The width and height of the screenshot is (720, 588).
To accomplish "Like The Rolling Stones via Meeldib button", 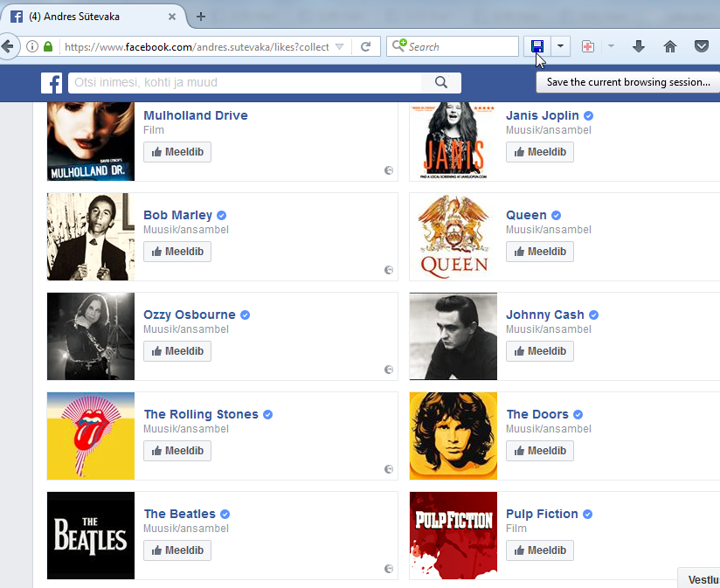I will coord(177,451).
